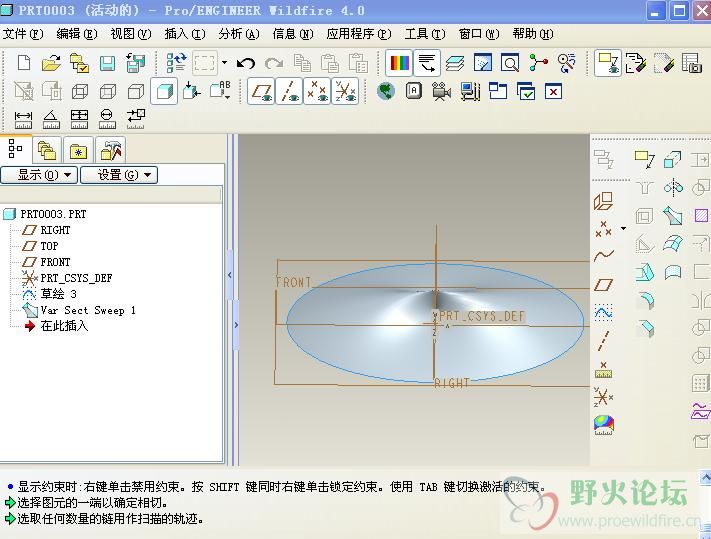Image resolution: width=711 pixels, height=539 pixels.
Task: Click the Undo arrow icon
Action: click(x=246, y=63)
